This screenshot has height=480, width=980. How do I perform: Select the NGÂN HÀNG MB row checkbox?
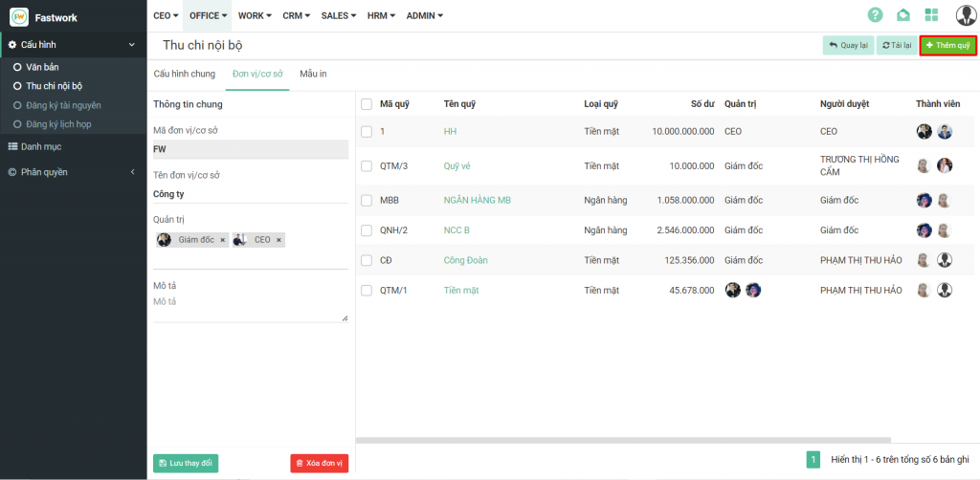point(367,201)
